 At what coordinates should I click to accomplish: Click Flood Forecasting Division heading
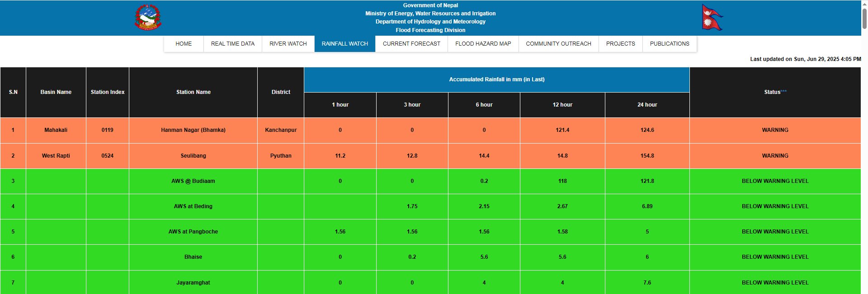(430, 30)
